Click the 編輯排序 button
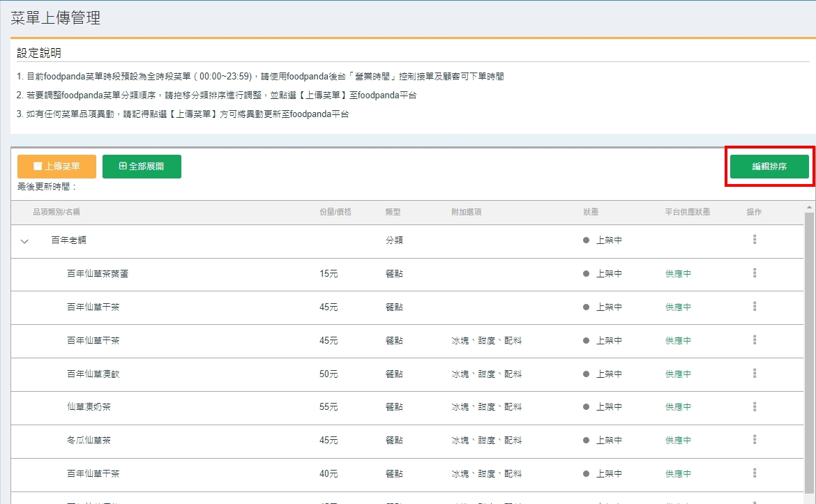The height and width of the screenshot is (504, 816). click(769, 167)
